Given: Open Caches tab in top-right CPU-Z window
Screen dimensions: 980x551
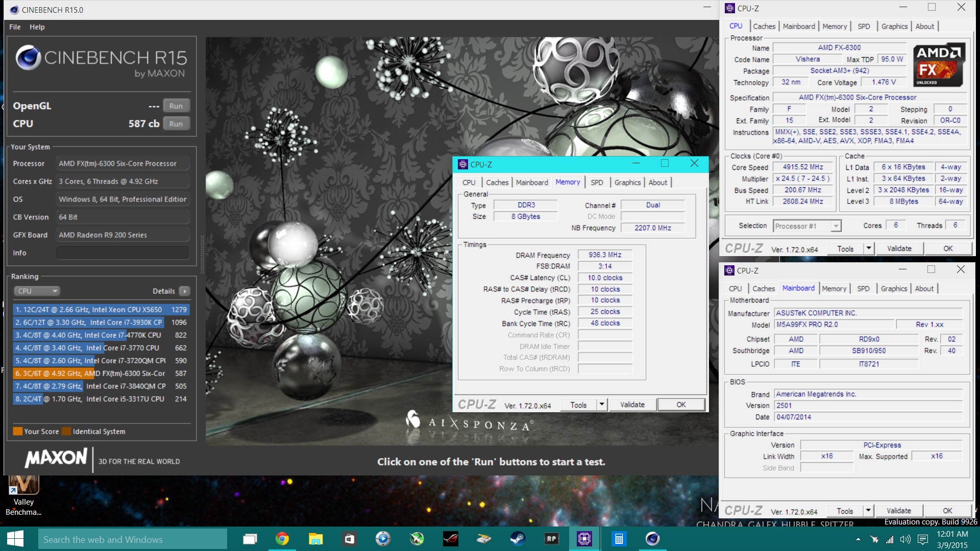Looking at the screenshot, I should [764, 27].
